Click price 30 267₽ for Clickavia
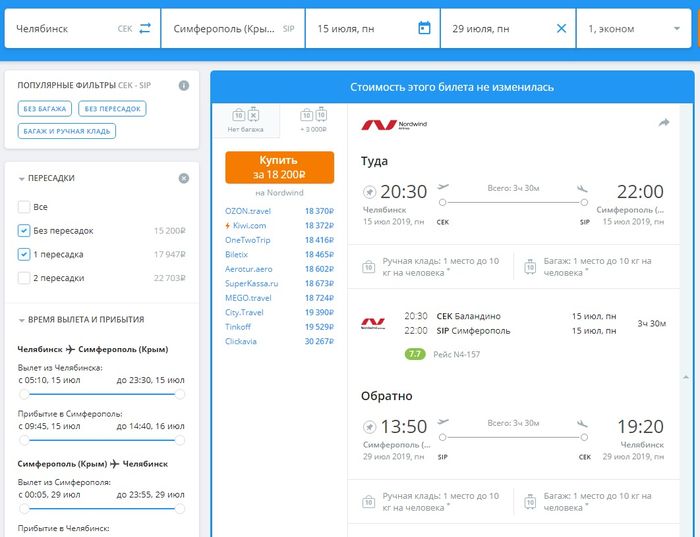The image size is (700, 537). [x=319, y=341]
